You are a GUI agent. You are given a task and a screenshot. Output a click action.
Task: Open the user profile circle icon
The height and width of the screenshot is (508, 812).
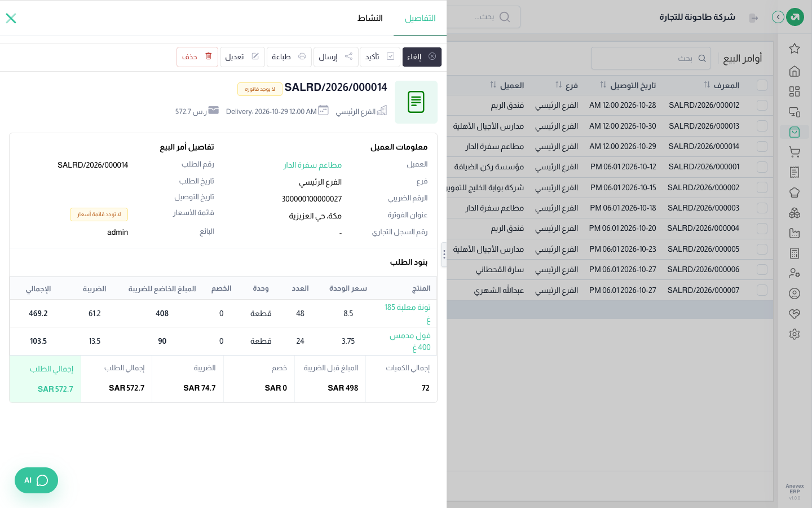pyautogui.click(x=795, y=294)
